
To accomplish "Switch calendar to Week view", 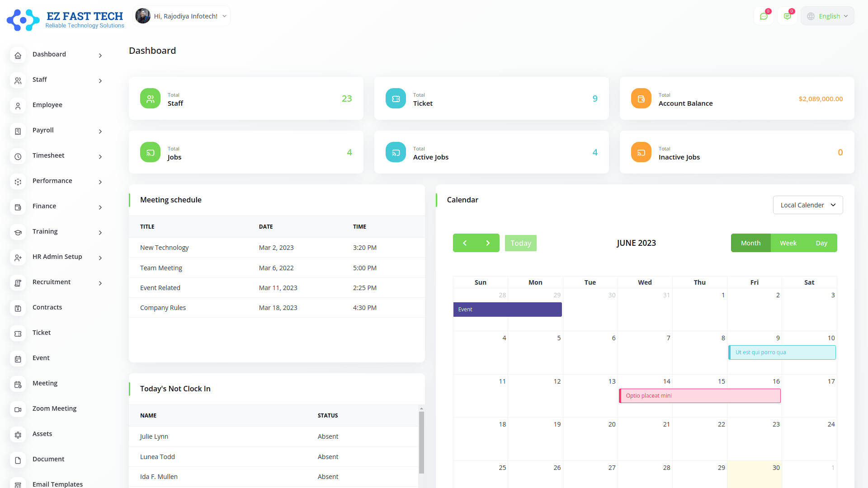I will tap(788, 243).
